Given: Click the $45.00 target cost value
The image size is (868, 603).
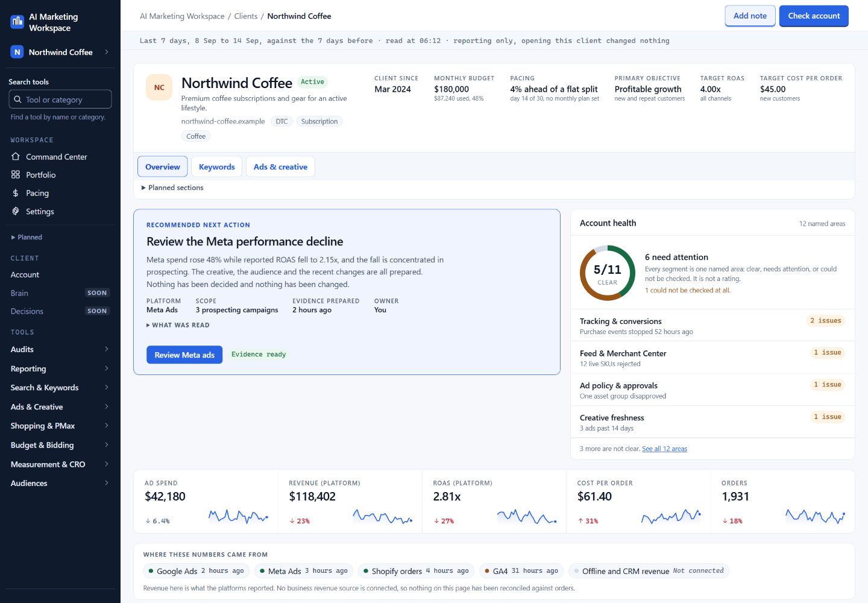Looking at the screenshot, I should click(x=773, y=89).
